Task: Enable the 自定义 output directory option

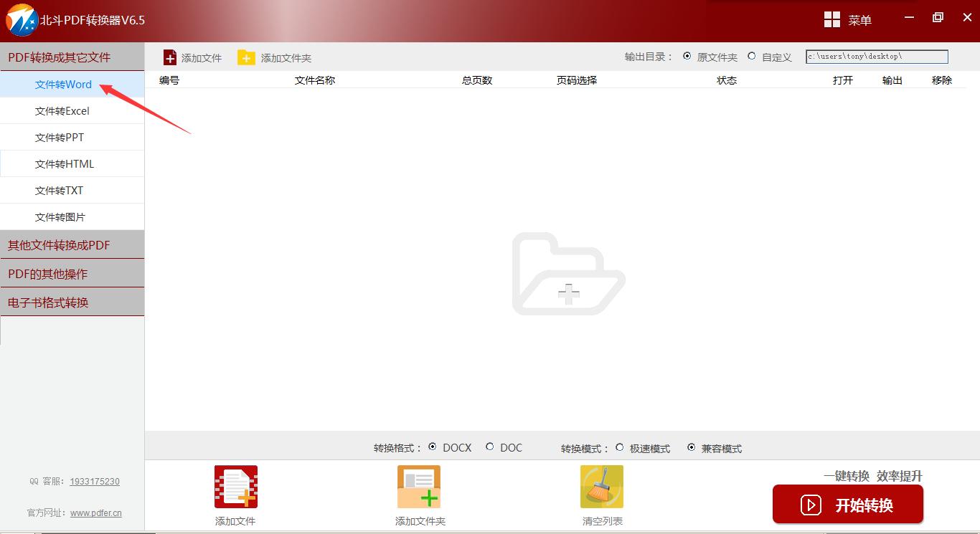Action: (752, 57)
